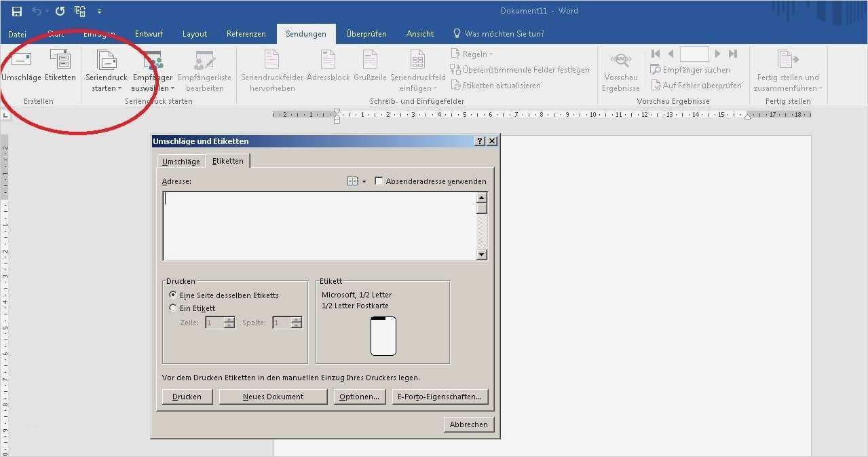Enable the Absenderadresse verwenden checkbox
This screenshot has width=868, height=457.
[378, 181]
